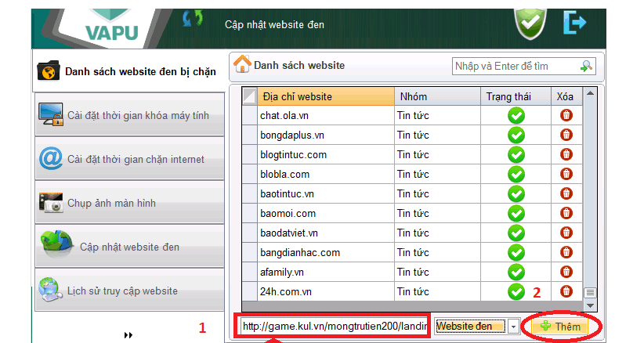Image resolution: width=644 pixels, height=343 pixels.
Task: Select the baotintuc.vn address cell
Action: (x=326, y=193)
